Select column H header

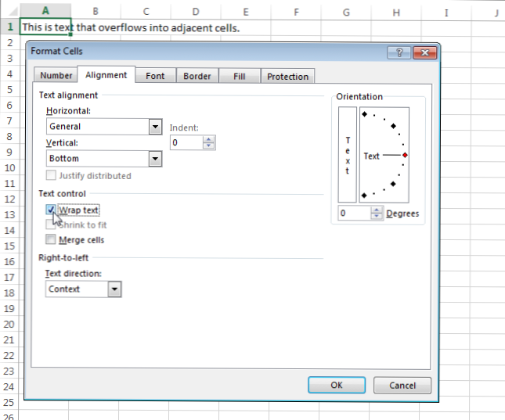396,13
